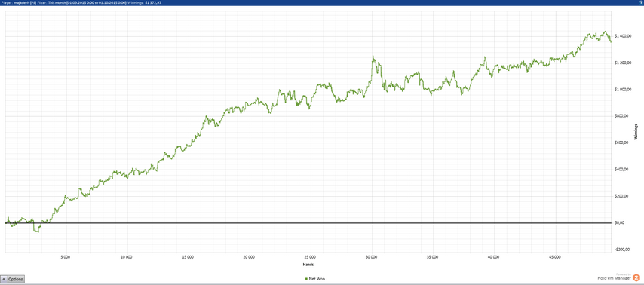Click the 25 000 hands axis label
The image size is (644, 285).
(310, 257)
